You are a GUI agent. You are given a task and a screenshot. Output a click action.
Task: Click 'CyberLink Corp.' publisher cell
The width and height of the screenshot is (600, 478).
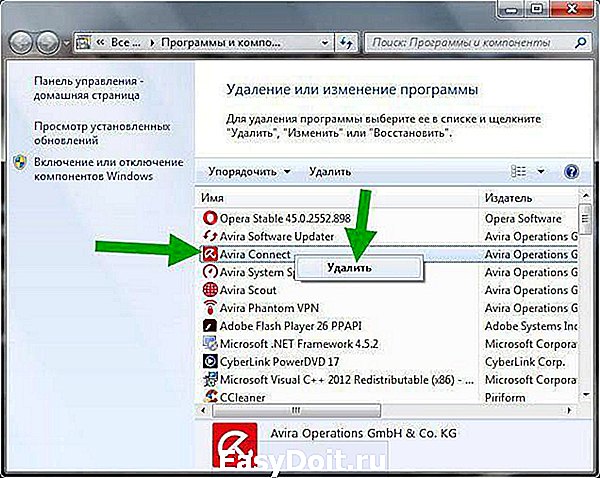[x=525, y=362]
